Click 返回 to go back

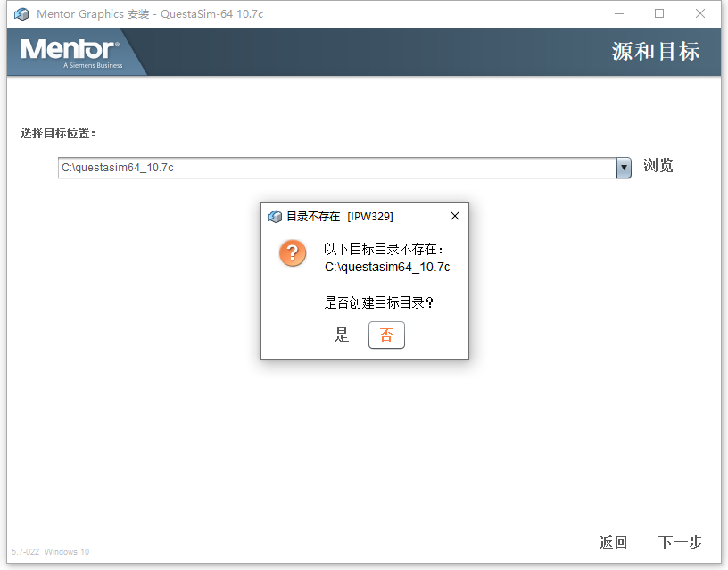pyautogui.click(x=612, y=542)
